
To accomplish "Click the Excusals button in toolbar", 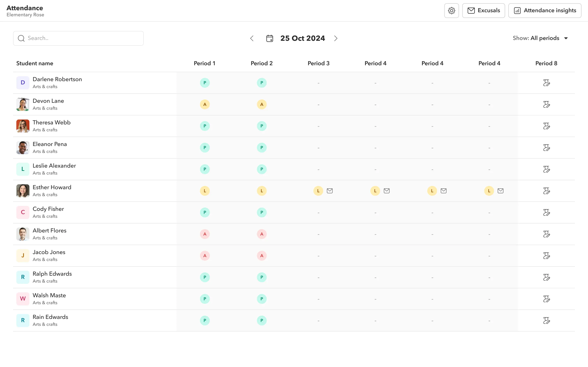I will [483, 11].
